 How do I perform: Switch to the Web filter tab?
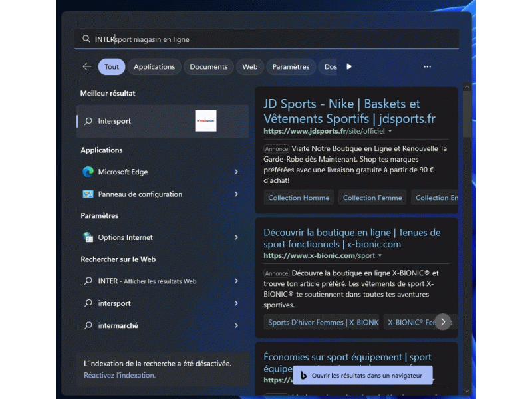click(250, 66)
